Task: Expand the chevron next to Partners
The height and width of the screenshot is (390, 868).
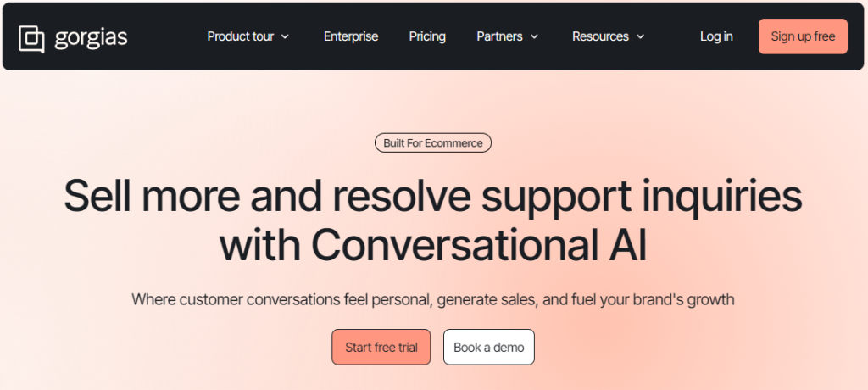Action: (534, 36)
